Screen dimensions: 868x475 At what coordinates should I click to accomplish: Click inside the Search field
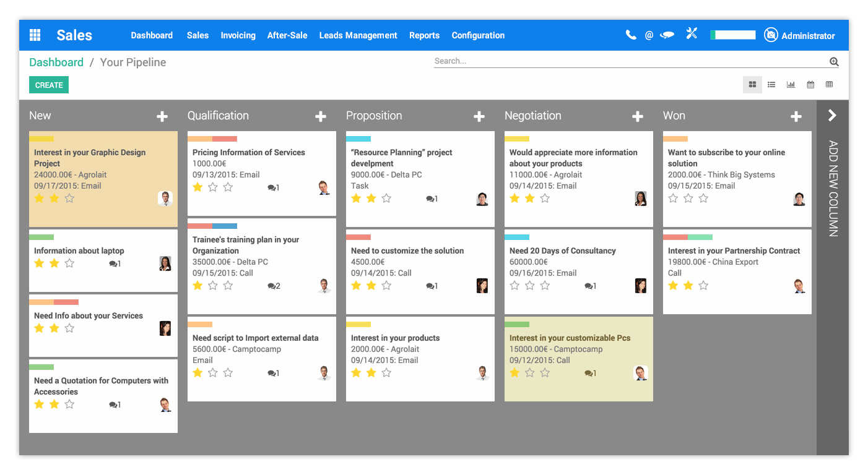(x=557, y=61)
